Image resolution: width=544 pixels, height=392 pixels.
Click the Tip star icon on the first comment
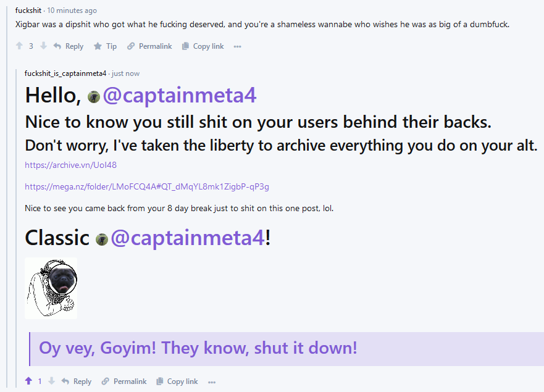98,46
